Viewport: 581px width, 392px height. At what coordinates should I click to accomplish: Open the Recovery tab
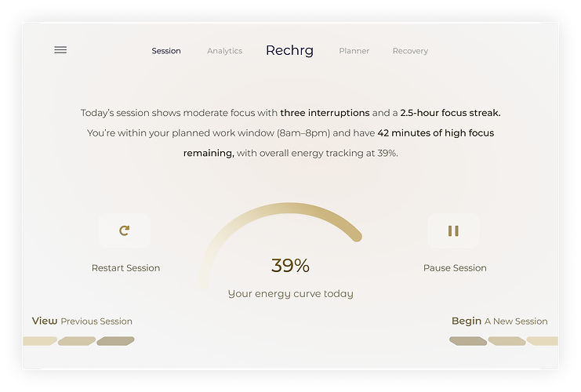(410, 51)
